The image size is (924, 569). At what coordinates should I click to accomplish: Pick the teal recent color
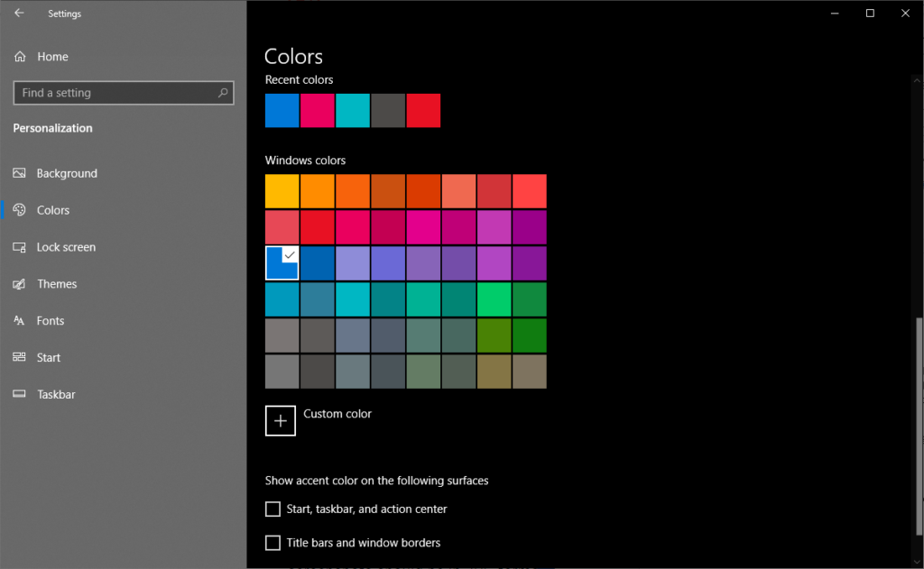tap(353, 110)
